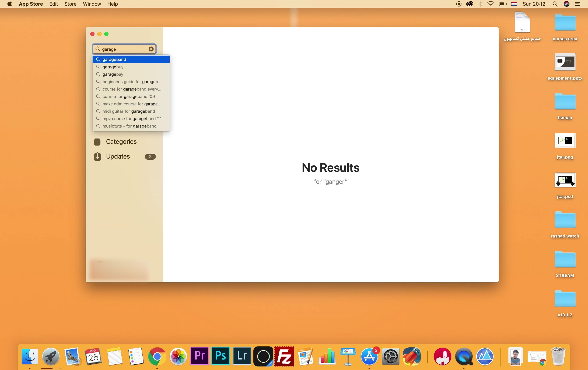Open Numbers in the Dock
Image resolution: width=588 pixels, height=370 pixels.
(327, 356)
